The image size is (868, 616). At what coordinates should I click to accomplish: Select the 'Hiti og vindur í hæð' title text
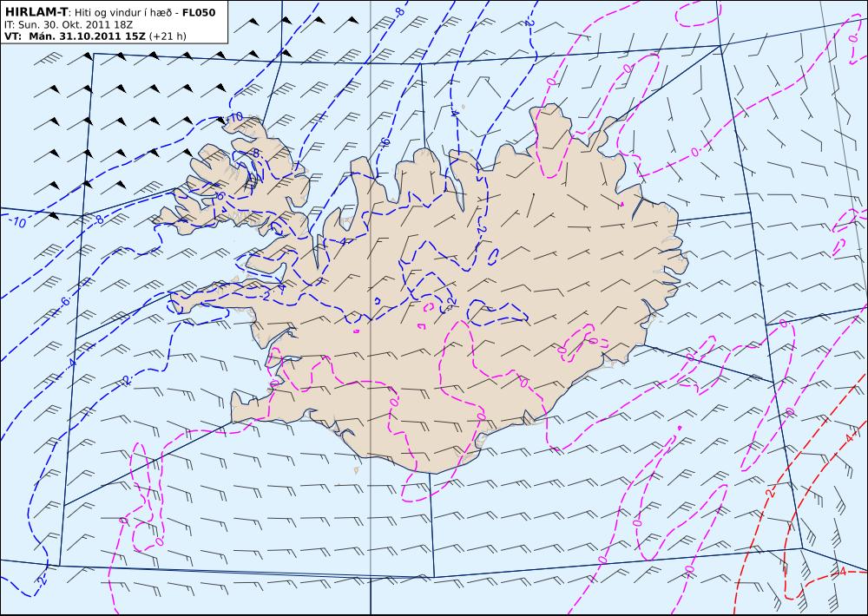pos(124,12)
